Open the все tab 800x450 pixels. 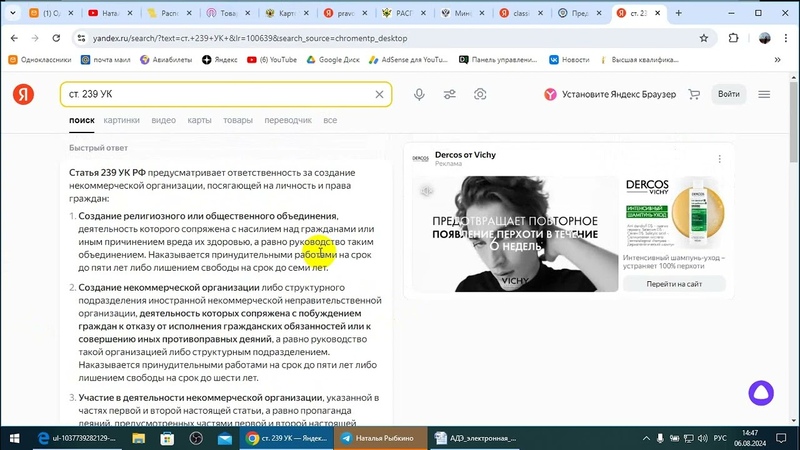[330, 120]
